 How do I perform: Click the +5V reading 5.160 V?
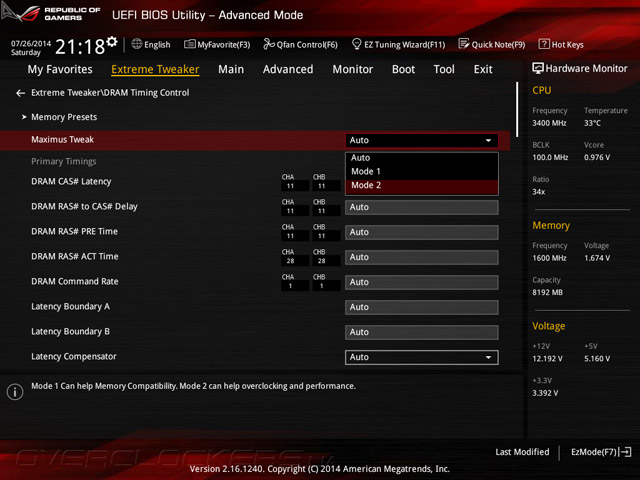coord(597,359)
